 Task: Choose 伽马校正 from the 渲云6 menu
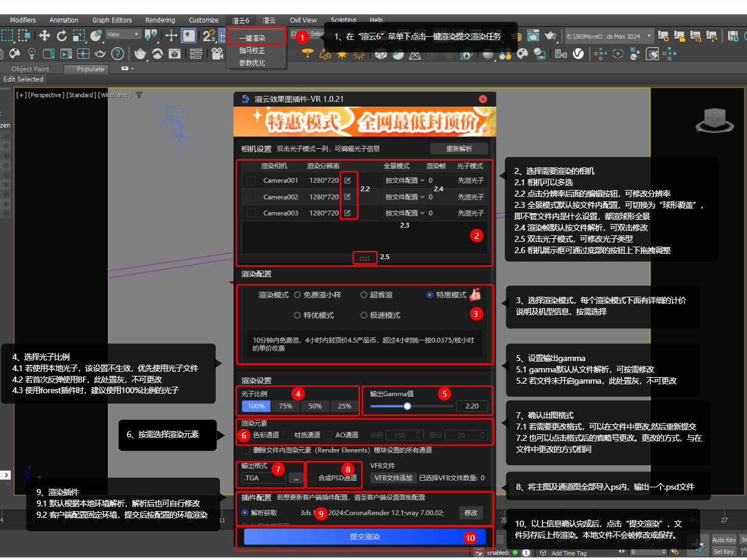(252, 51)
